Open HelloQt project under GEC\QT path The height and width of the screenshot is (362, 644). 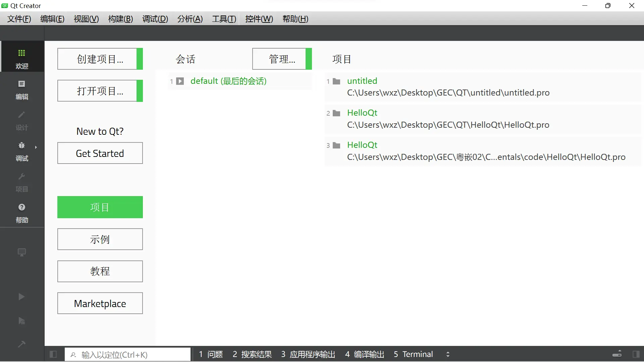pos(362,113)
